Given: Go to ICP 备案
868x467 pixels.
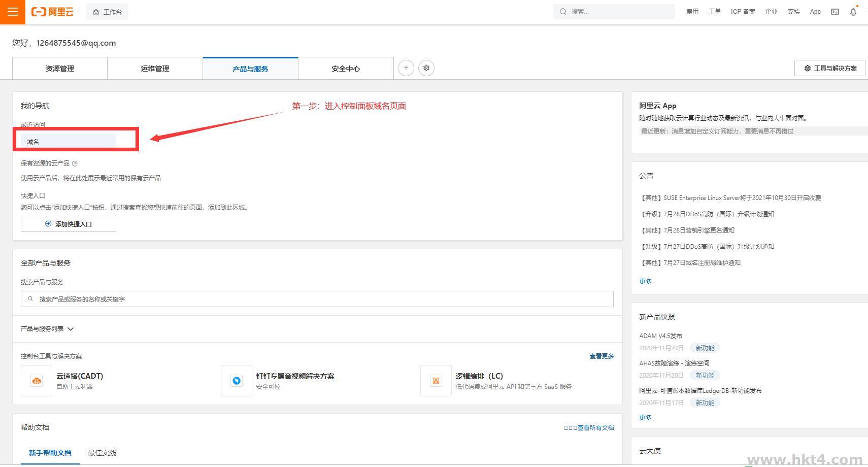Looking at the screenshot, I should click(743, 12).
